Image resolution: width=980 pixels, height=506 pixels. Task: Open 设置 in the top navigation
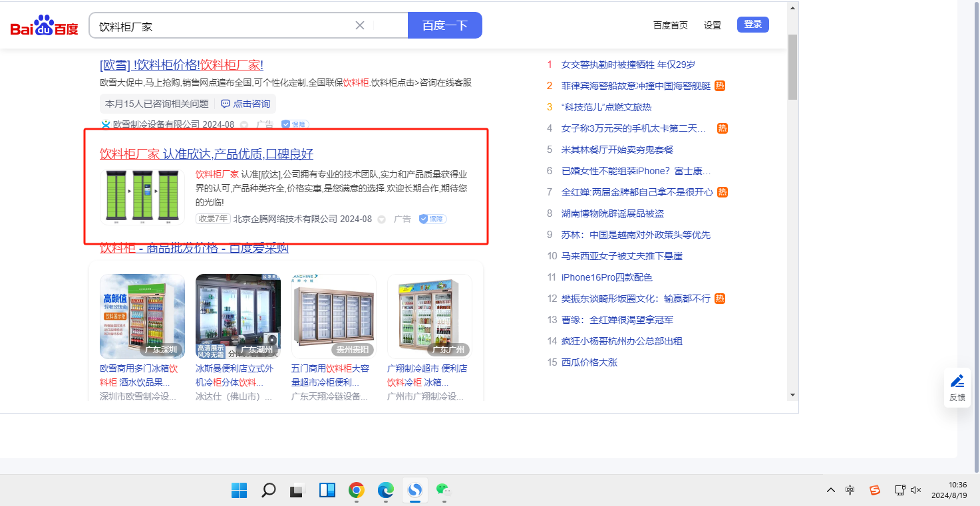pyautogui.click(x=713, y=25)
